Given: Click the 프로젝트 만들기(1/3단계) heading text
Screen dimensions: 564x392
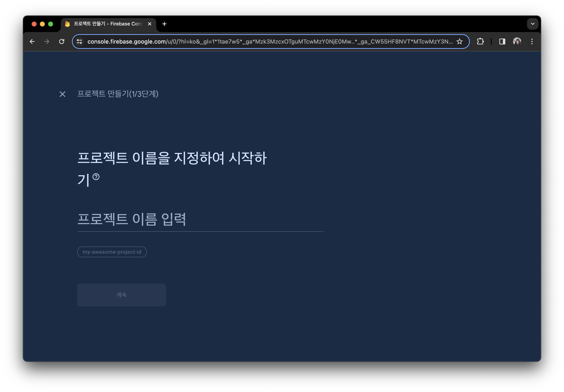Looking at the screenshot, I should click(x=118, y=94).
